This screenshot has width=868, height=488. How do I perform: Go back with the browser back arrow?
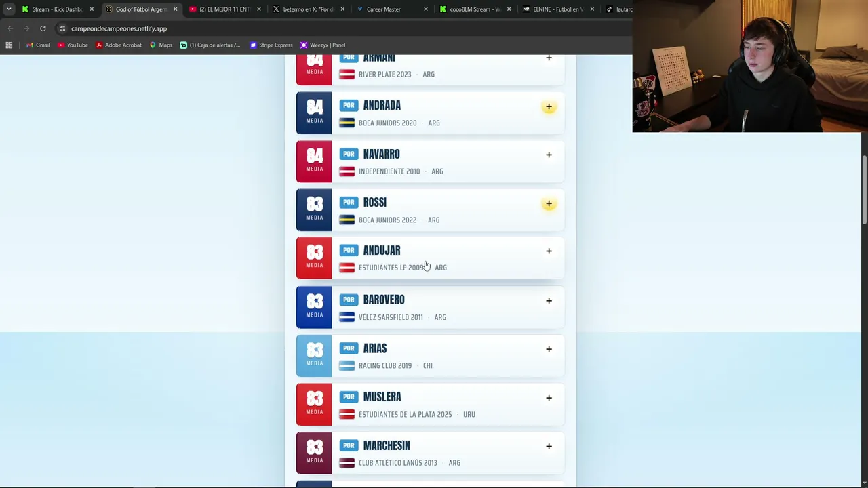pyautogui.click(x=10, y=28)
